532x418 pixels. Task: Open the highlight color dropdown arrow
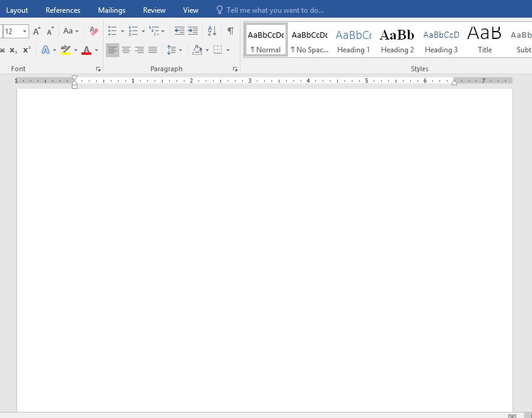pos(75,51)
